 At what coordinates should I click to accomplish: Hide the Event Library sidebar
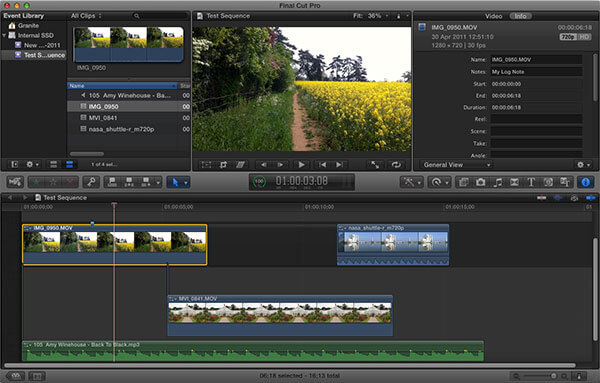coord(15,165)
